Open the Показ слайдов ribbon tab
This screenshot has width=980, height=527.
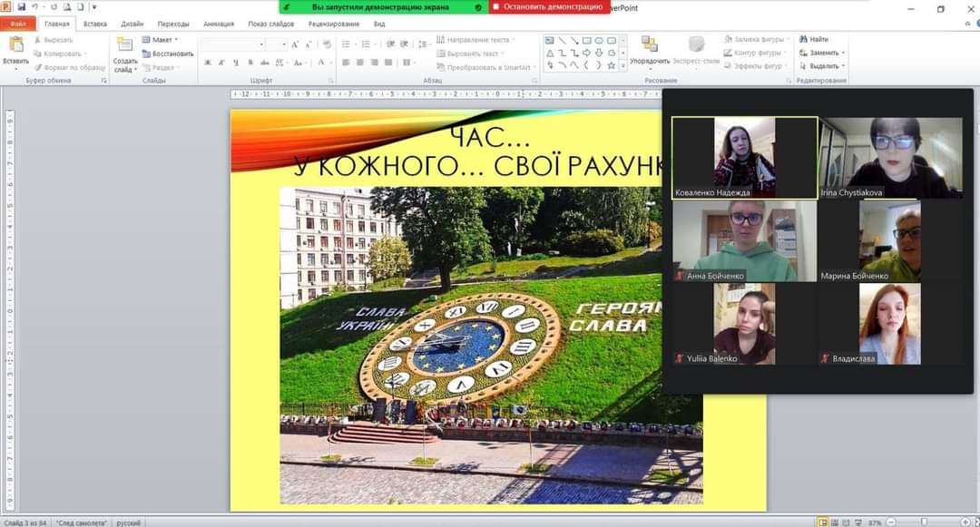269,24
